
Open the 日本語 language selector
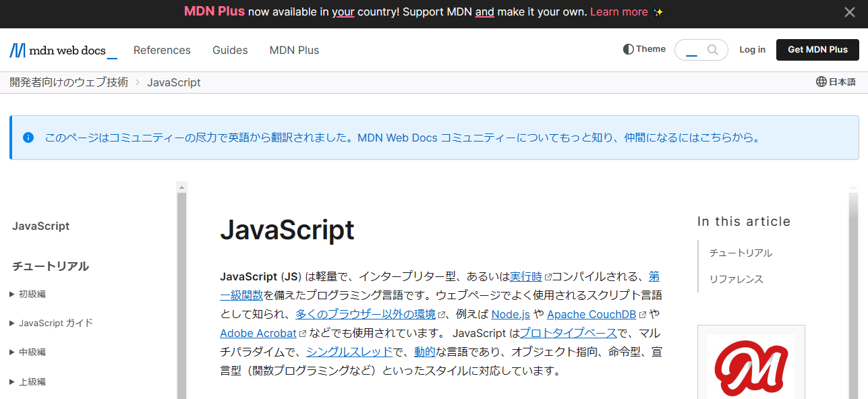[836, 82]
